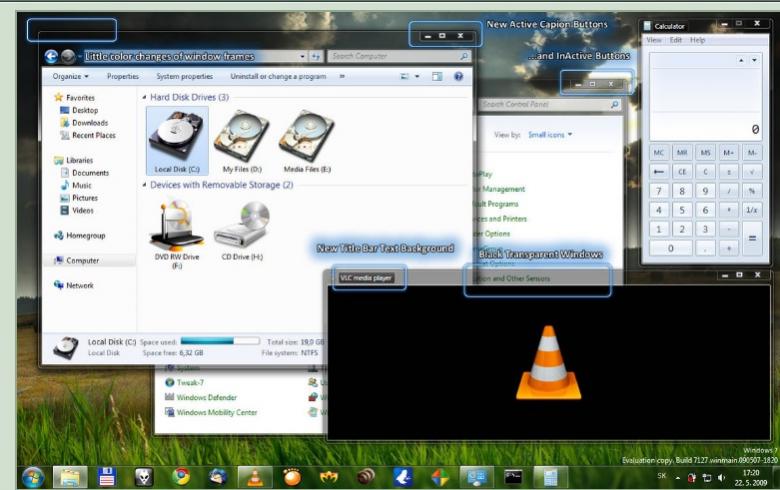Click Calculator history up arrow
The image size is (780, 490).
point(741,60)
